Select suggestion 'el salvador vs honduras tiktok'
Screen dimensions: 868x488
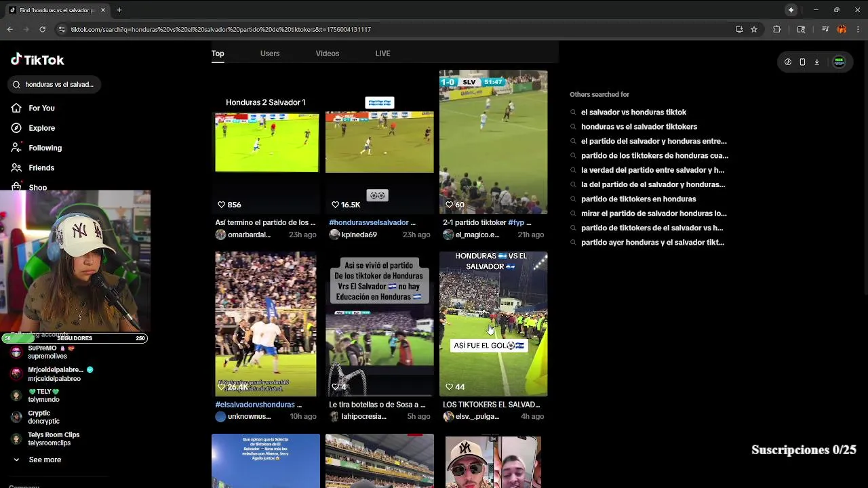point(633,113)
